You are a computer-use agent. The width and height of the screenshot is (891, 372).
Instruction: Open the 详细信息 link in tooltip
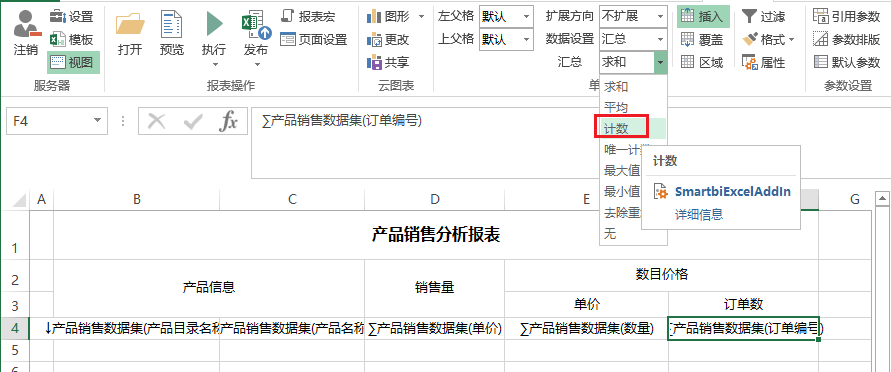click(699, 214)
